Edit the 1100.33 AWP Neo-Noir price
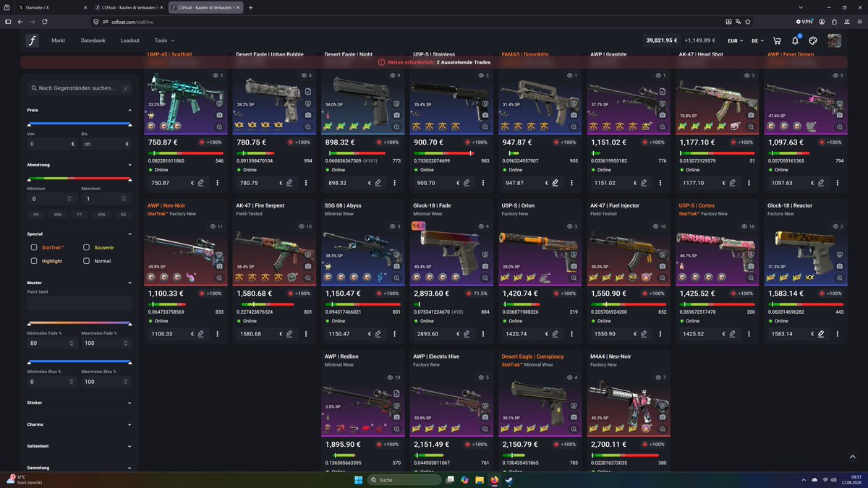Image resolution: width=868 pixels, height=488 pixels. click(x=201, y=334)
